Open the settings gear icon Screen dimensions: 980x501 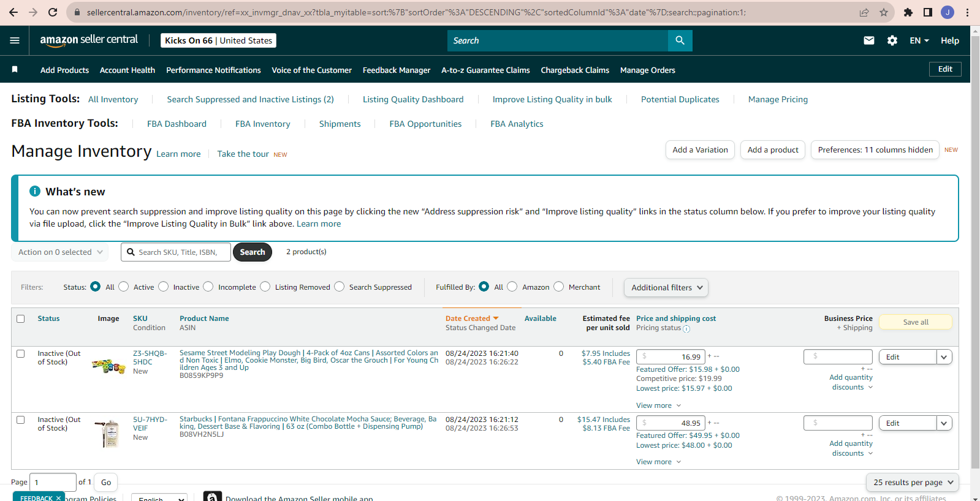click(892, 40)
